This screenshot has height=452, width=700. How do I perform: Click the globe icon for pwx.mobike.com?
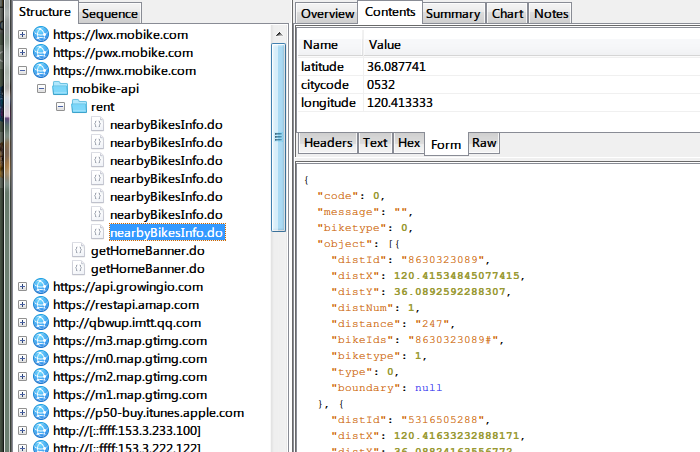[x=41, y=52]
